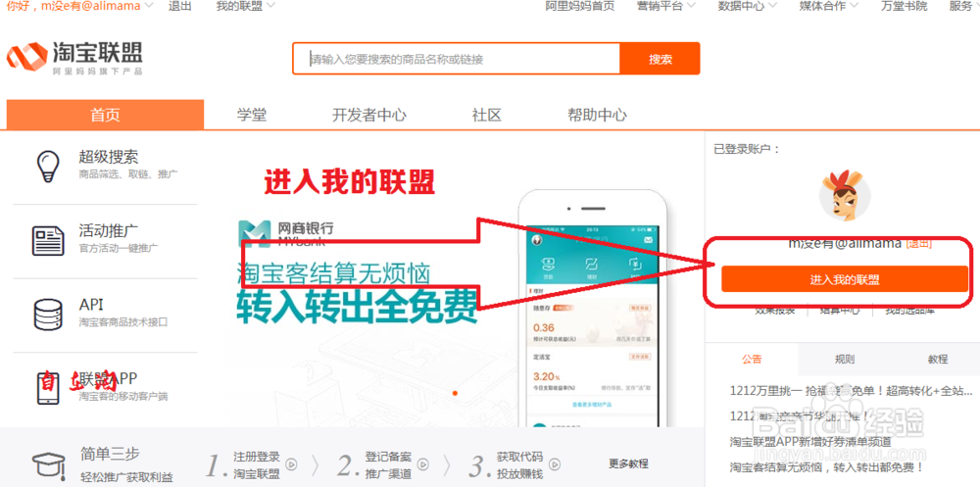Click the carousel indicator dot
The image size is (980, 487).
coord(455,393)
